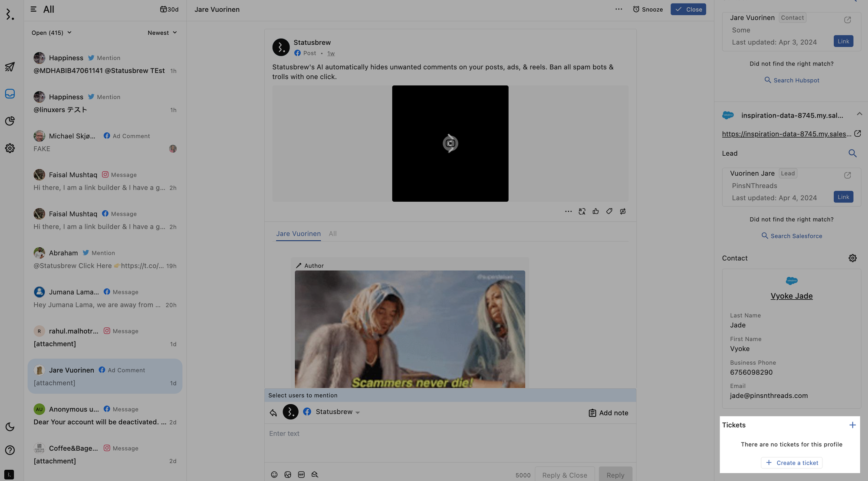Screen dimensions: 868x481
Task: Toggle dark mode moon icon
Action: tap(10, 427)
